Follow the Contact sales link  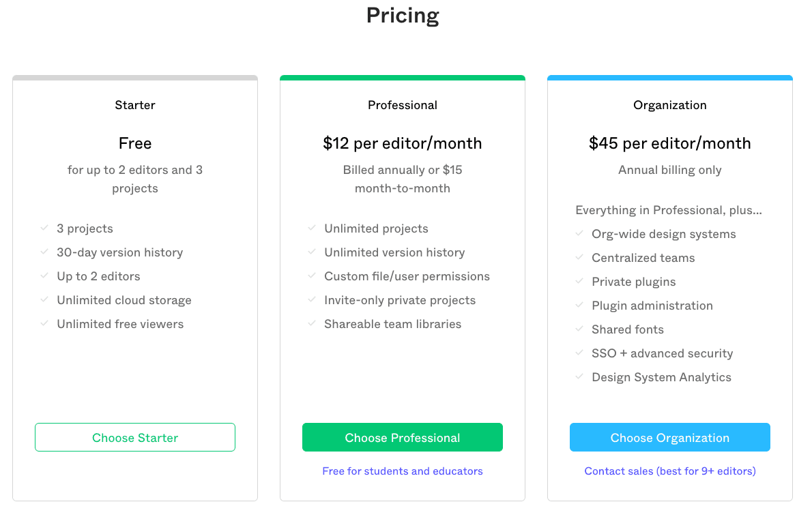pos(670,471)
